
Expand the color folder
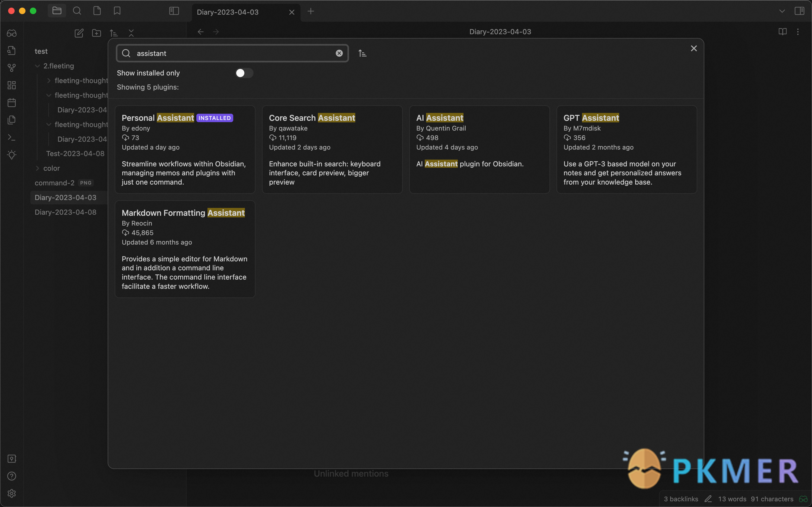[x=37, y=168]
